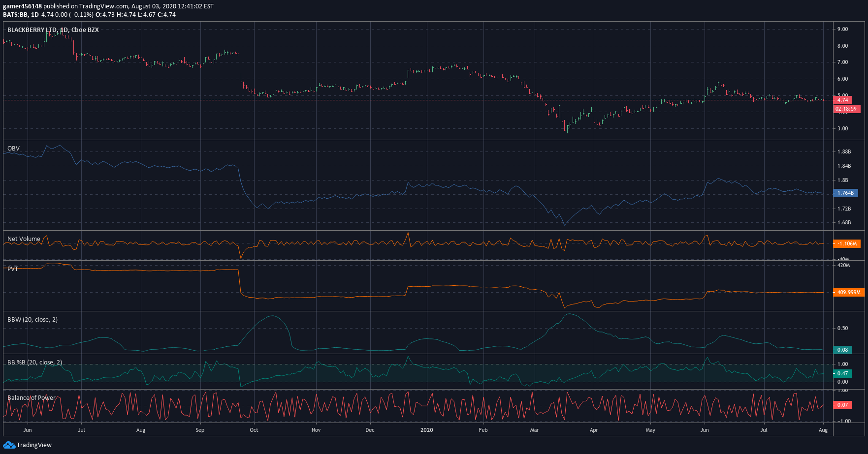The height and width of the screenshot is (454, 868).
Task: Click the publisher name gamer456148
Action: pos(22,6)
